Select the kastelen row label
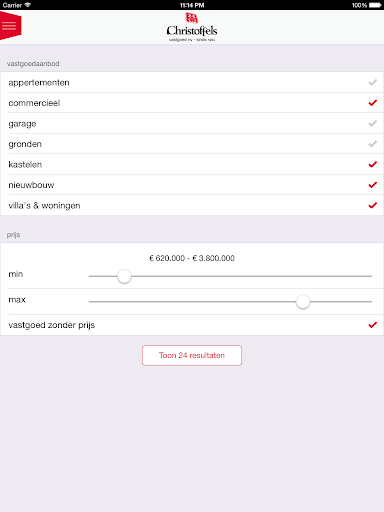The width and height of the screenshot is (384, 512). tap(25, 165)
